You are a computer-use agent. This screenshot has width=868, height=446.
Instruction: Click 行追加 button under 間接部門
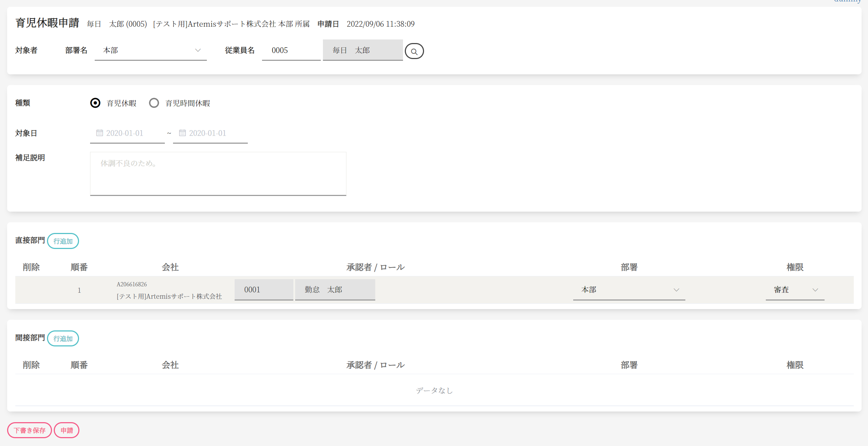click(x=63, y=339)
